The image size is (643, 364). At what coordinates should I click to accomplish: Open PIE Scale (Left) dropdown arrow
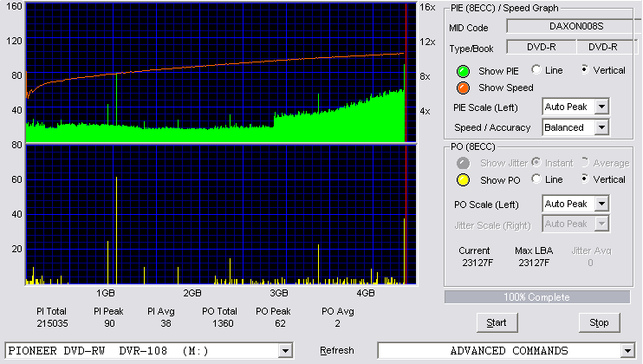601,107
